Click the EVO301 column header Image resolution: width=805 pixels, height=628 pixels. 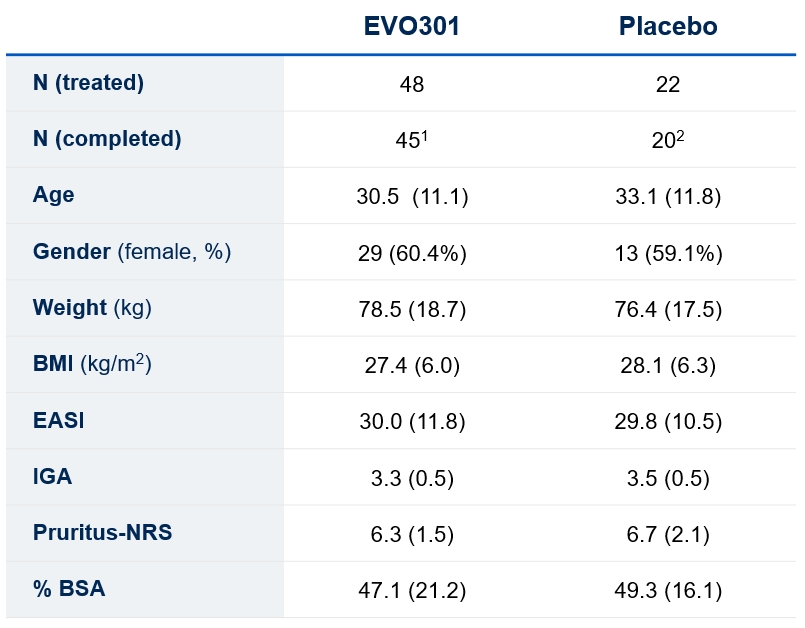point(412,27)
